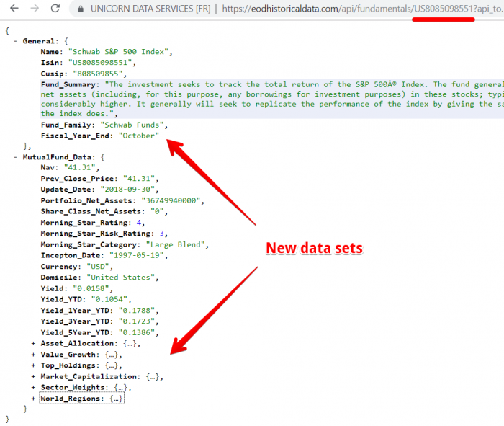Select the Cusip value "808509855"
The height and width of the screenshot is (426, 504).
[x=98, y=74]
